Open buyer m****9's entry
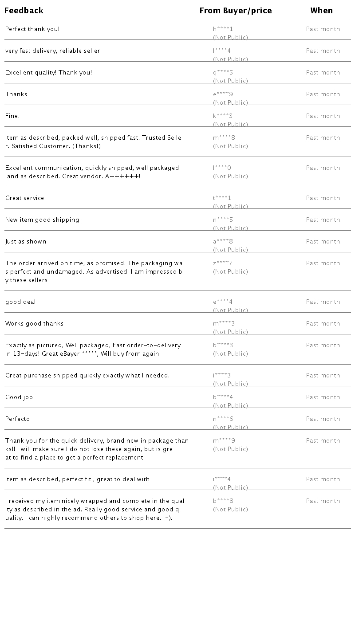 [x=224, y=441]
